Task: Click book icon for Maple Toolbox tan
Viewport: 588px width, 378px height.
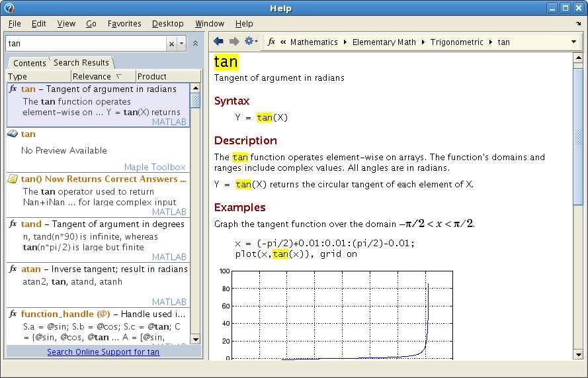Action: (13, 134)
